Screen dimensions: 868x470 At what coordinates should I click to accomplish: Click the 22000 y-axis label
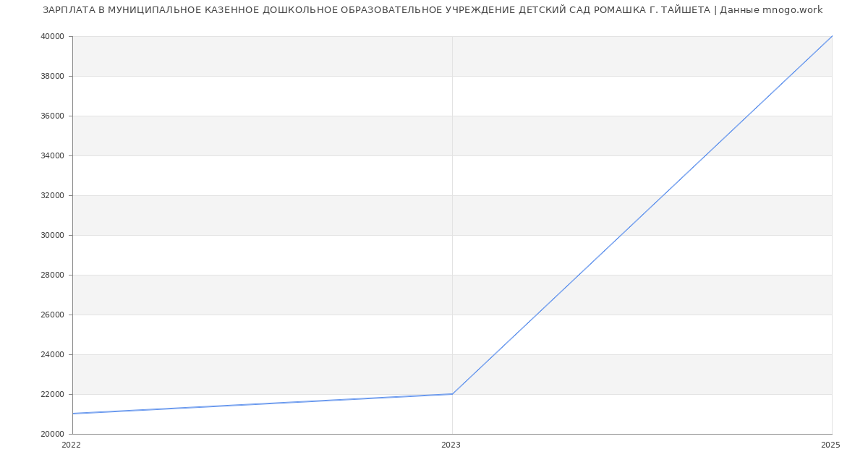click(x=52, y=394)
